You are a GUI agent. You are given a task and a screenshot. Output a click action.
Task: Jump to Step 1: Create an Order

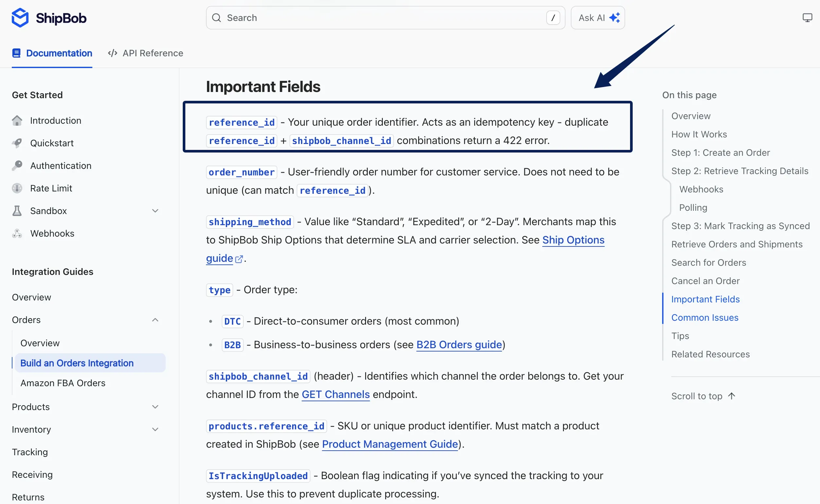pyautogui.click(x=721, y=153)
